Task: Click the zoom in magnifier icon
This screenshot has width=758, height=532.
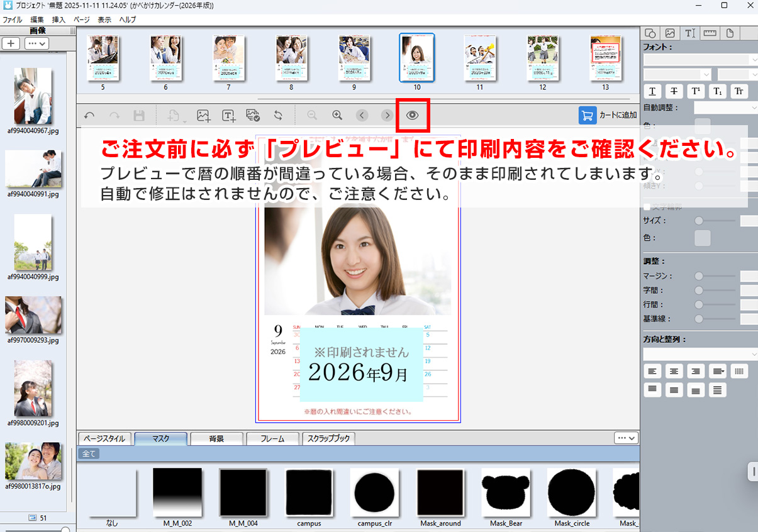Action: (337, 115)
